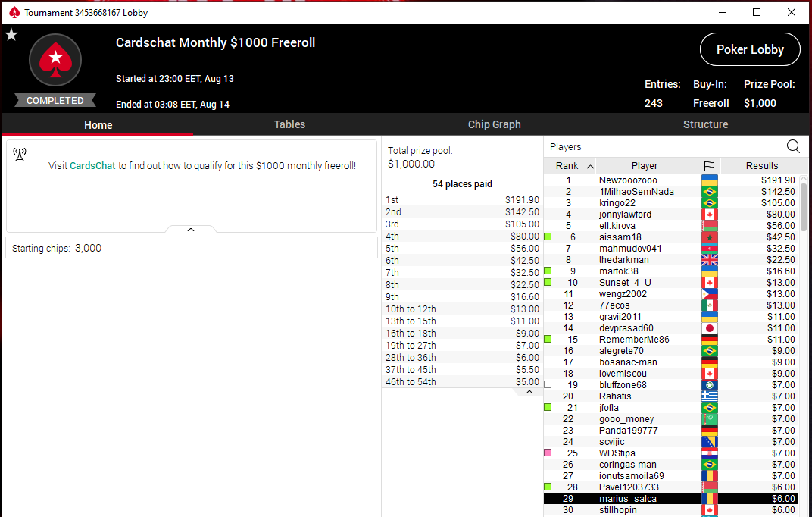Sort players by Rank column

(x=570, y=166)
